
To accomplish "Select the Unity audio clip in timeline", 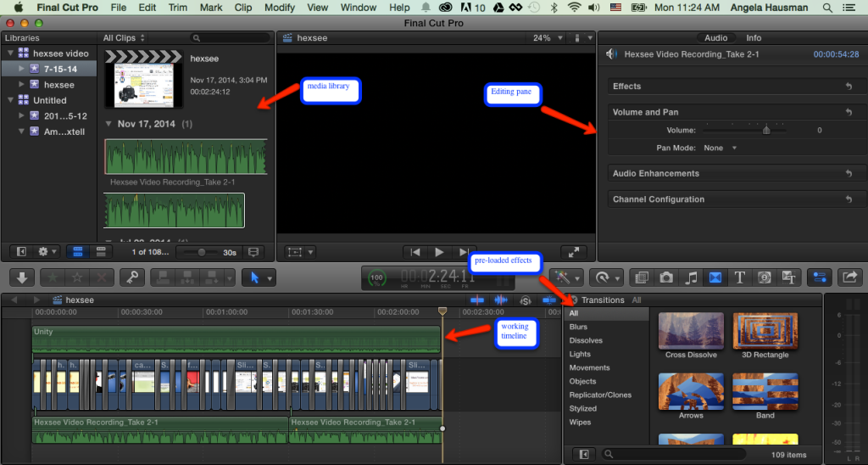I will click(236, 339).
